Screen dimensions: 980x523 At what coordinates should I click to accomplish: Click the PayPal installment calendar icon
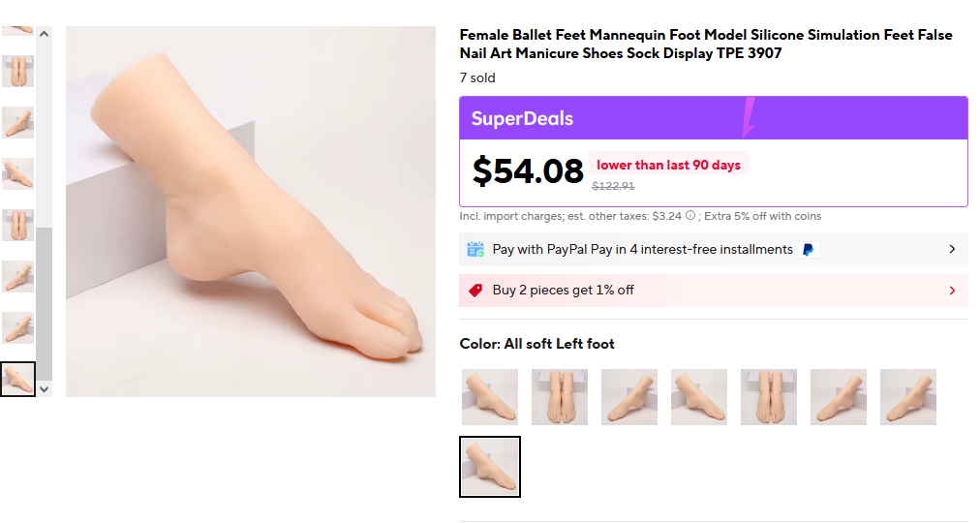[475, 250]
